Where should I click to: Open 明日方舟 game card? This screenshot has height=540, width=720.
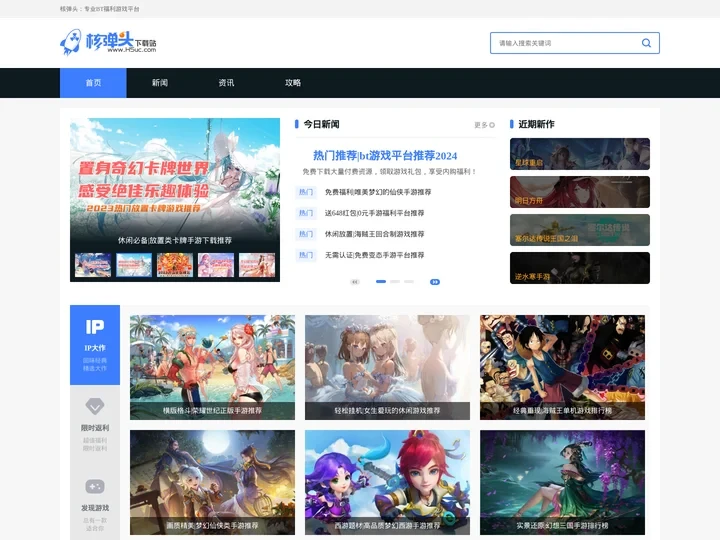click(x=580, y=192)
